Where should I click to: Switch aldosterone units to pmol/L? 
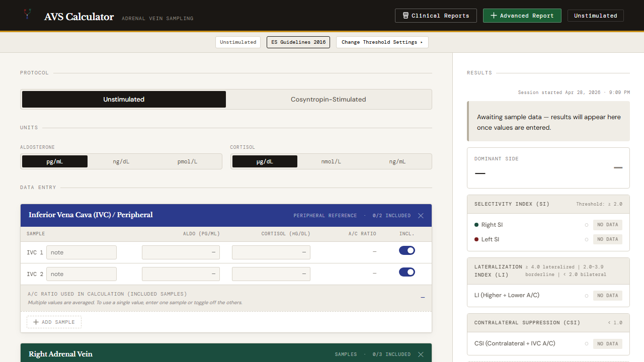pyautogui.click(x=187, y=161)
